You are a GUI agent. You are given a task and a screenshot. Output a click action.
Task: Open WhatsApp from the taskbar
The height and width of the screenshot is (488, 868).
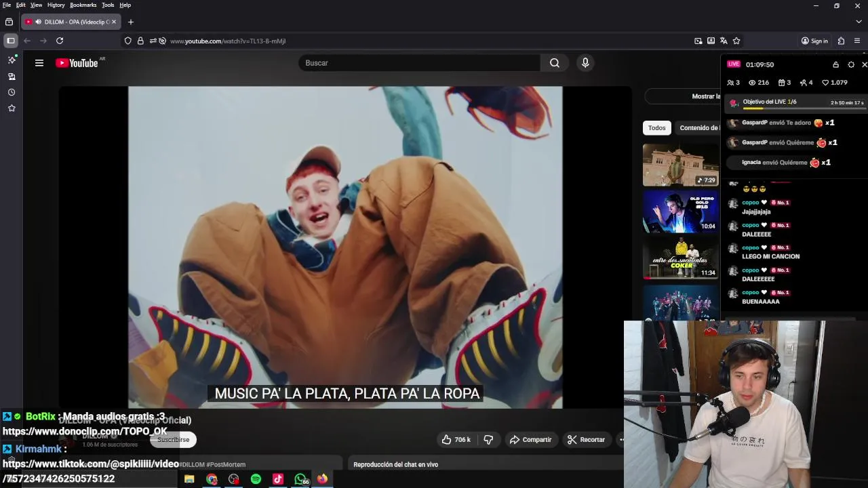click(300, 479)
